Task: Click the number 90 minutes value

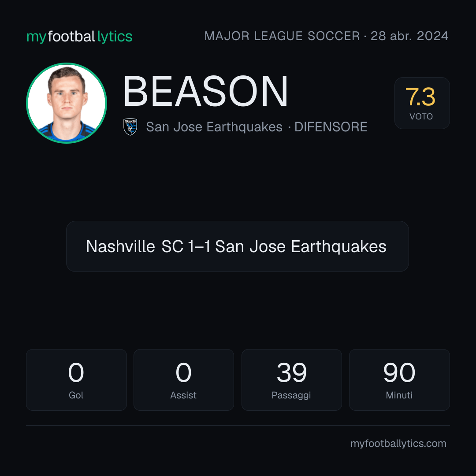Action: [399, 372]
